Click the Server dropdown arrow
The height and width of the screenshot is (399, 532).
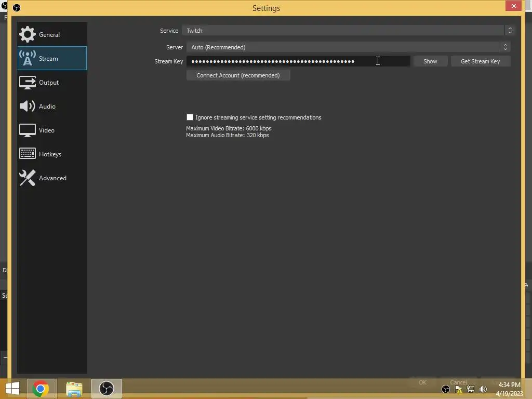point(505,47)
